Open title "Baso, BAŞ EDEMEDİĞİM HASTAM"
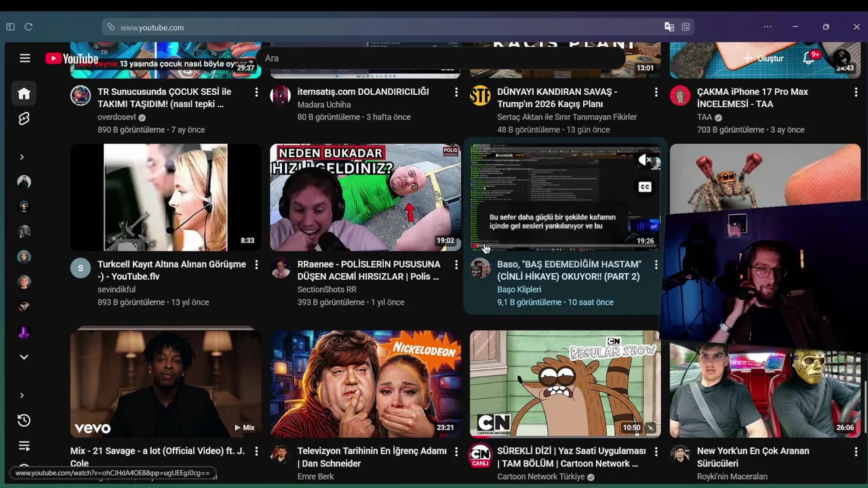Viewport: 868px width, 488px height. [569, 270]
